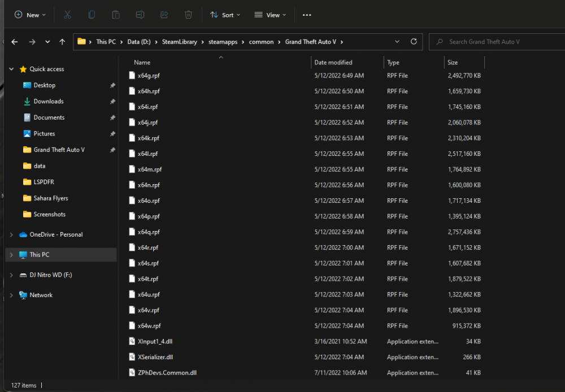Refresh the folder contents
The width and height of the screenshot is (565, 392).
[x=414, y=41]
